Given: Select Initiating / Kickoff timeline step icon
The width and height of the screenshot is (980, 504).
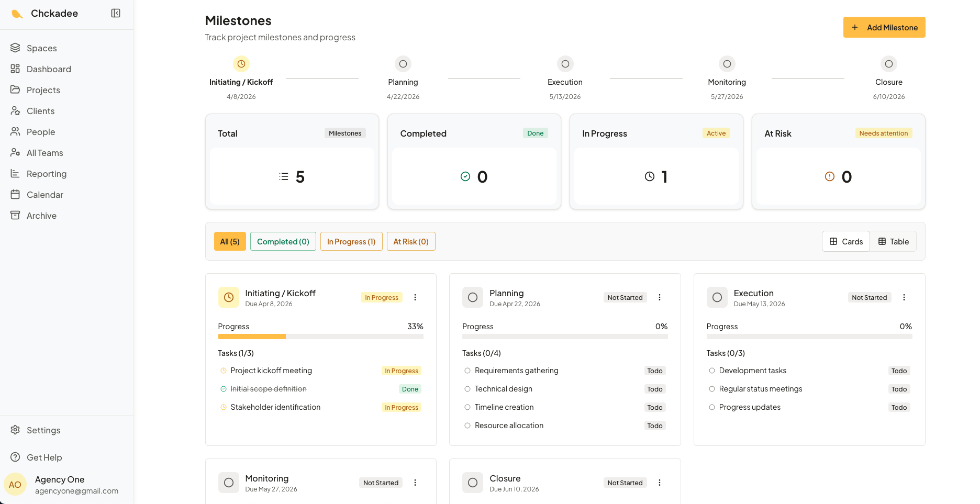Looking at the screenshot, I should click(241, 64).
